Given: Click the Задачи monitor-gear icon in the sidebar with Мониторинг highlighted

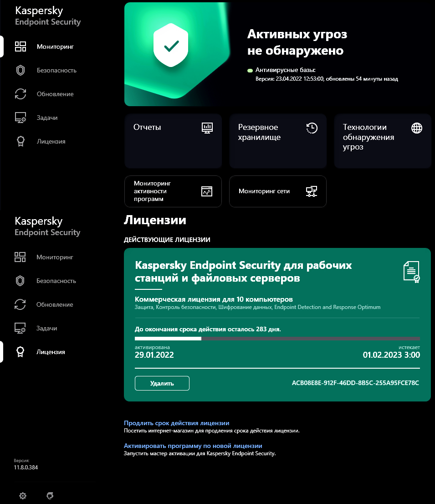Looking at the screenshot, I should tap(20, 118).
